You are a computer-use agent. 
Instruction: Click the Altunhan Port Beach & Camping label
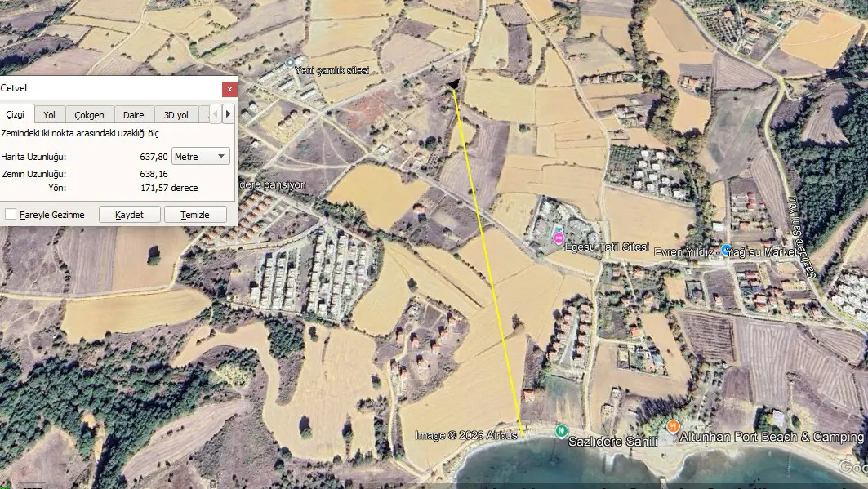pyautogui.click(x=771, y=437)
